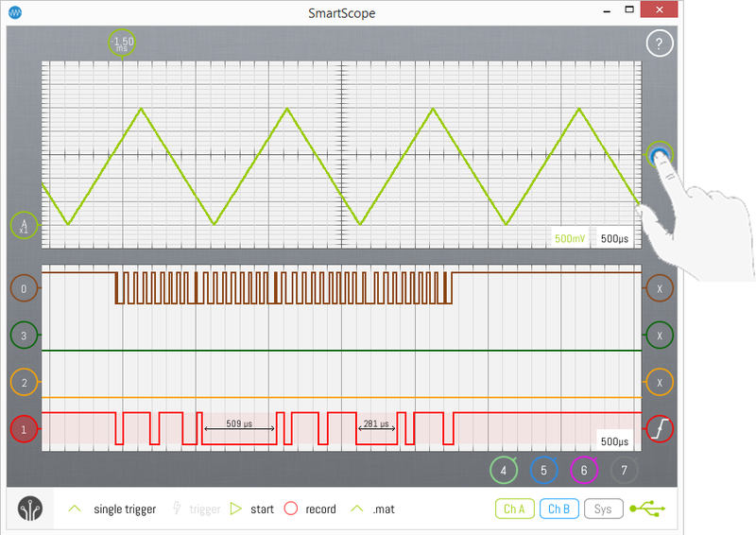Enable digital channel 7
This screenshot has width=756, height=535.
click(x=624, y=469)
